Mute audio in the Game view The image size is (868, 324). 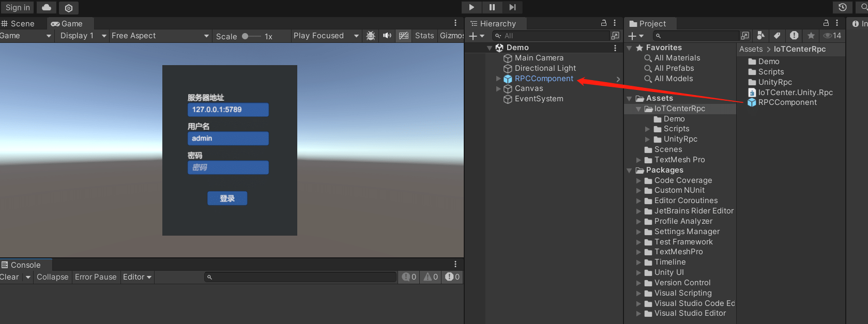click(x=387, y=36)
